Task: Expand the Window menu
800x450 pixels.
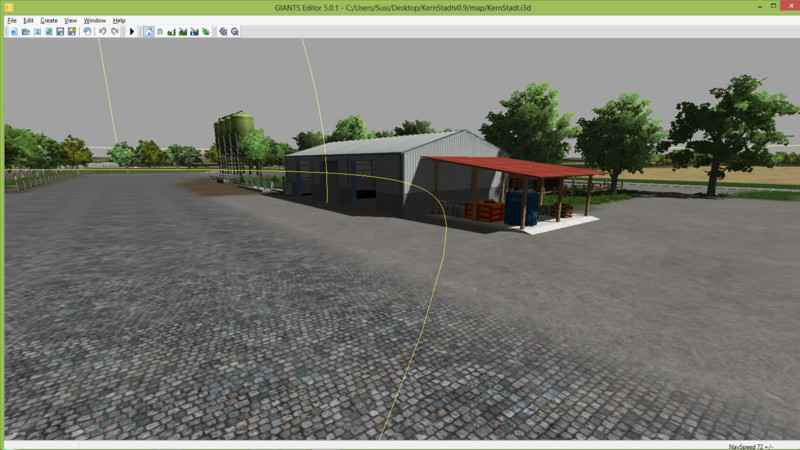Action: click(94, 20)
